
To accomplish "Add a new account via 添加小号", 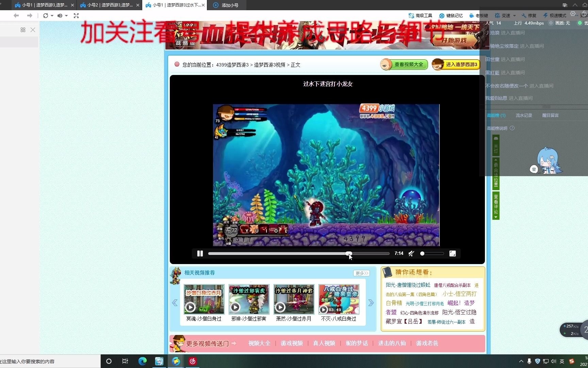I will tap(226, 5).
